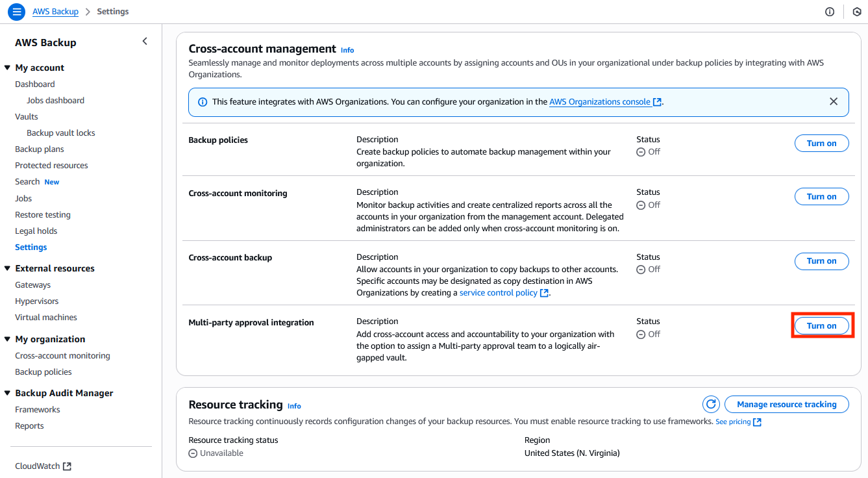Open the service control policy link
Image resolution: width=868 pixels, height=478 pixels.
pyautogui.click(x=499, y=292)
